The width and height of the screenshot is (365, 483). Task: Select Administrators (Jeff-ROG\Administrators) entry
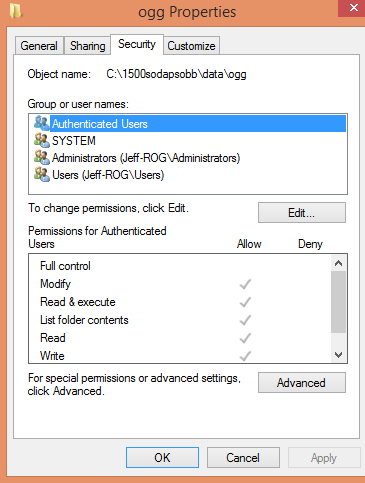coord(146,158)
